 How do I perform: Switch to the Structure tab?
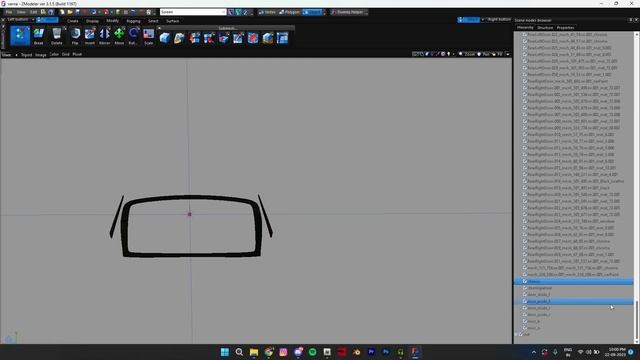point(545,28)
